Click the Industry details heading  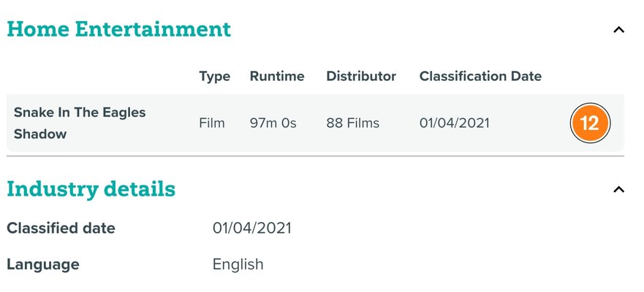[x=91, y=189]
